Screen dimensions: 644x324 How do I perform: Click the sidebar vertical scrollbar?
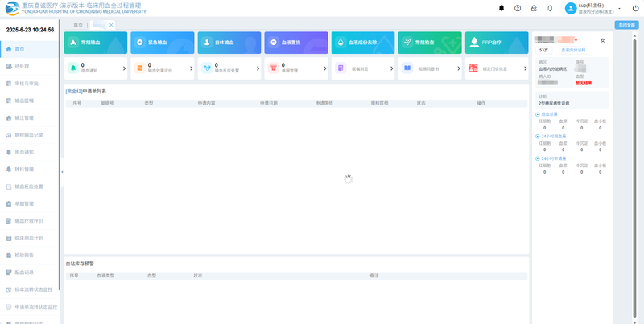(60, 155)
